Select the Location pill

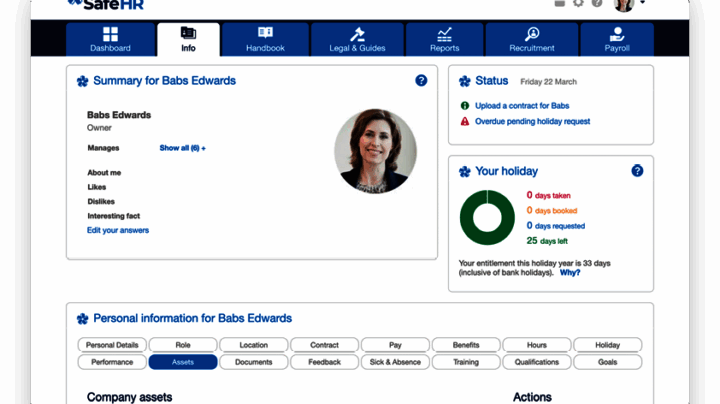253,345
